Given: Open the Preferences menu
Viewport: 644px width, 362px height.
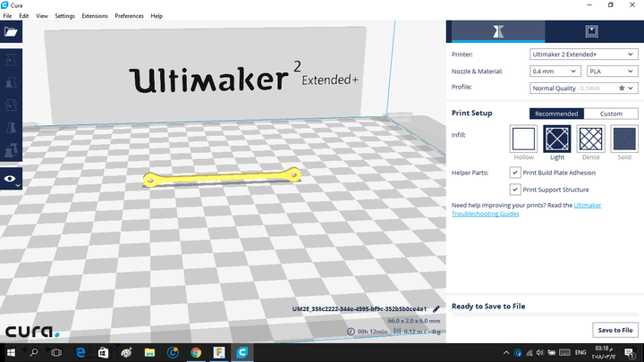Looking at the screenshot, I should click(130, 16).
